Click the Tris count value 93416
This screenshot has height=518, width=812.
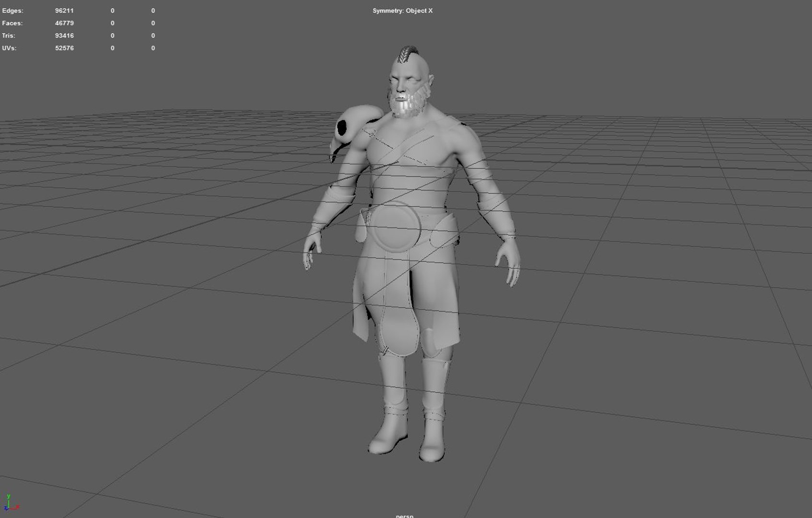pos(64,35)
